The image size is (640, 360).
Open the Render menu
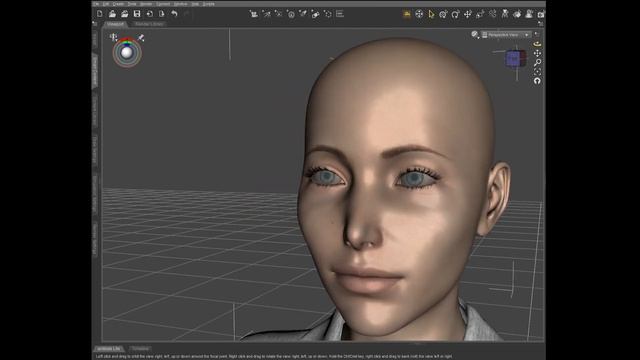pos(146,4)
